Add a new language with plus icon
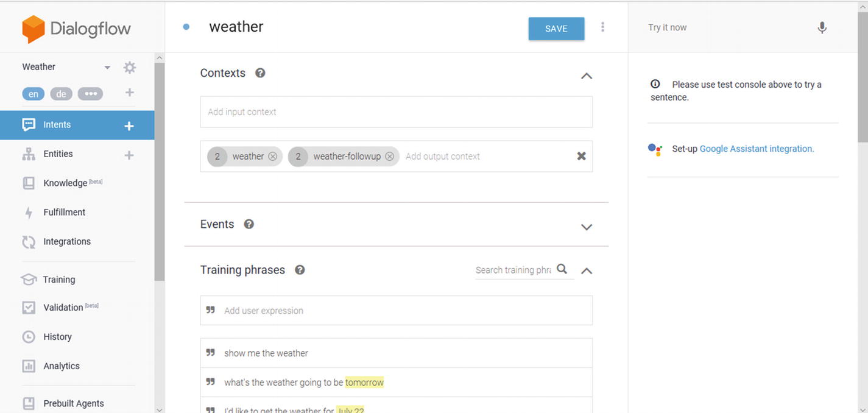This screenshot has height=413, width=868. click(129, 93)
